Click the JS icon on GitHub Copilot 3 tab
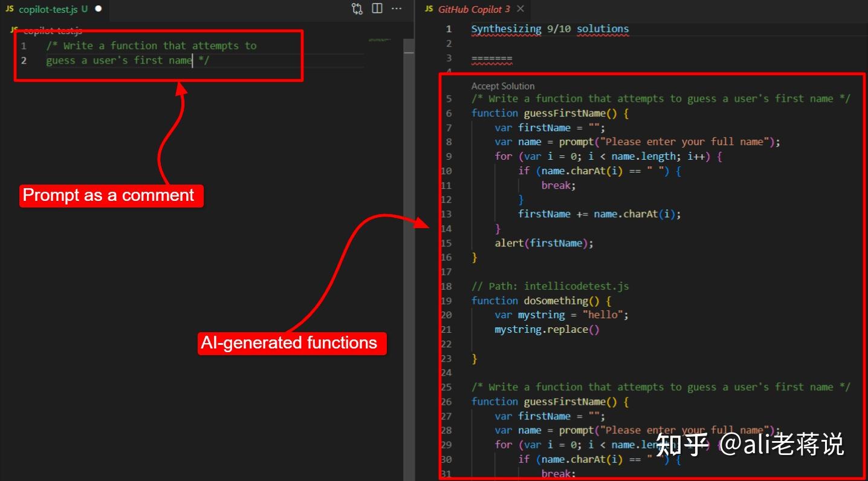Image resolution: width=868 pixels, height=481 pixels. pos(428,9)
